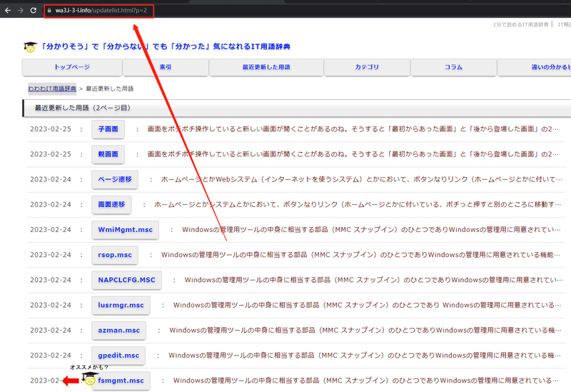This screenshot has width=571, height=392.
Task: Reload the page with refresh icon
Action: [x=33, y=11]
